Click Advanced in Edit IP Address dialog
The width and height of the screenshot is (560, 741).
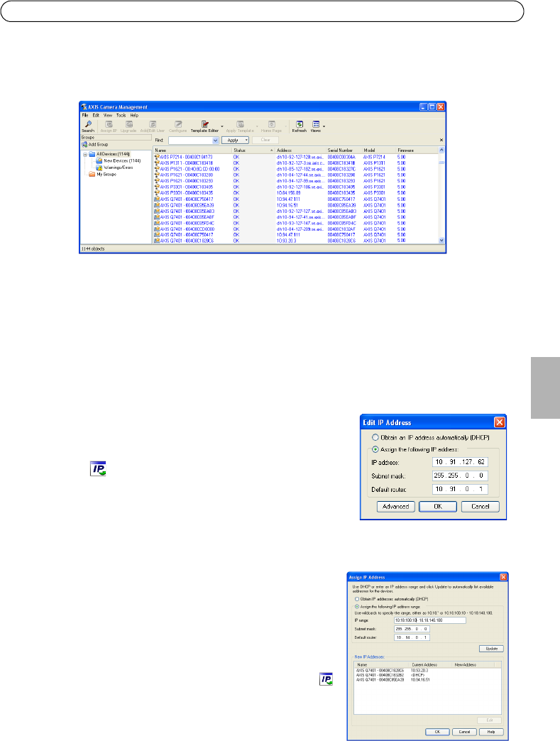pos(396,507)
